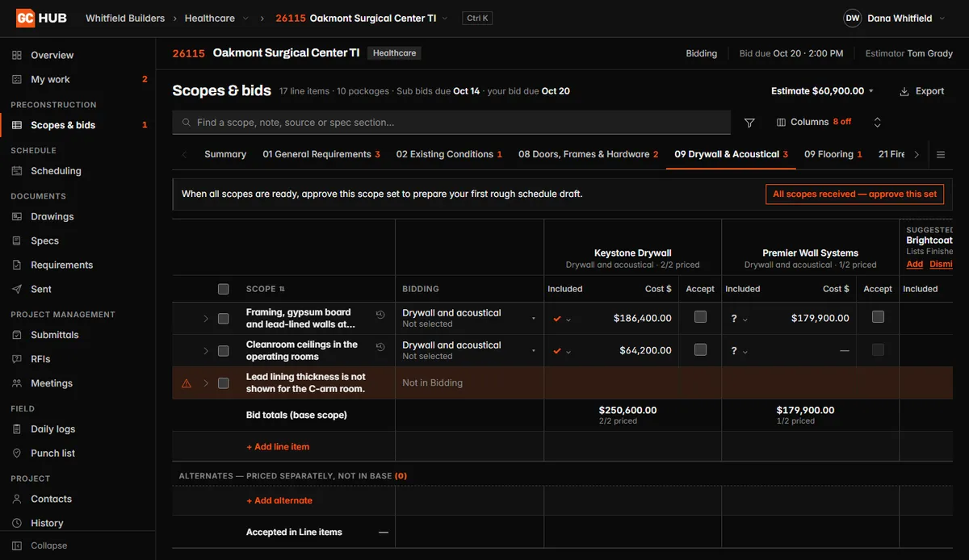Switch to 02 Existing Conditions tab

(449, 154)
